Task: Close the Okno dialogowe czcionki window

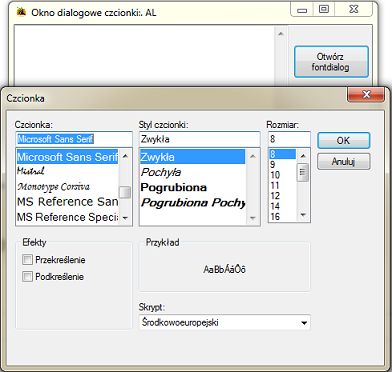Action: point(354,9)
